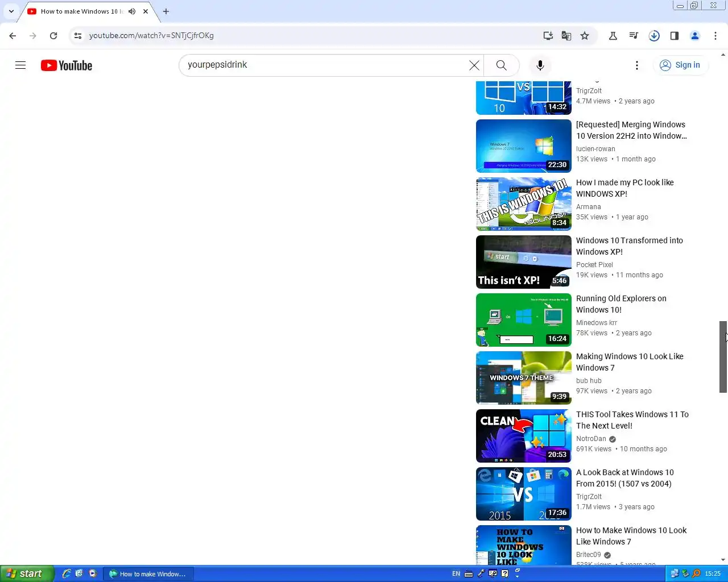Click channel name Armana
This screenshot has height=582, width=728.
click(x=588, y=207)
